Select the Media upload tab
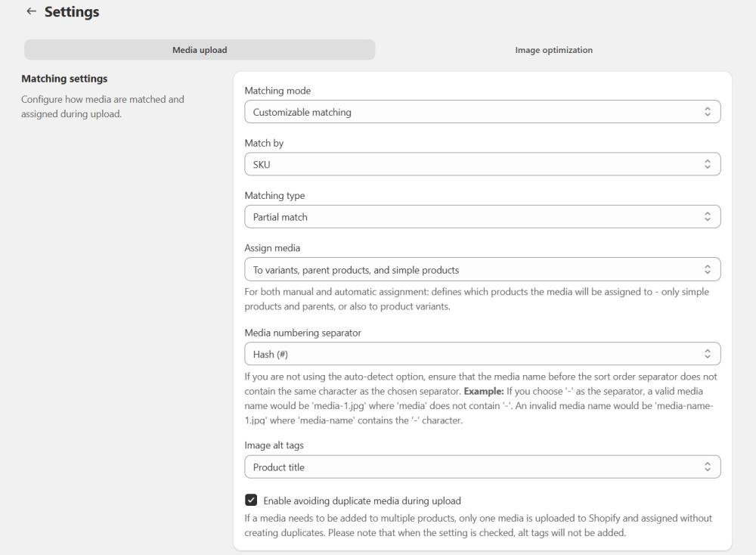Viewport: 756px width, 555px height. coord(200,49)
